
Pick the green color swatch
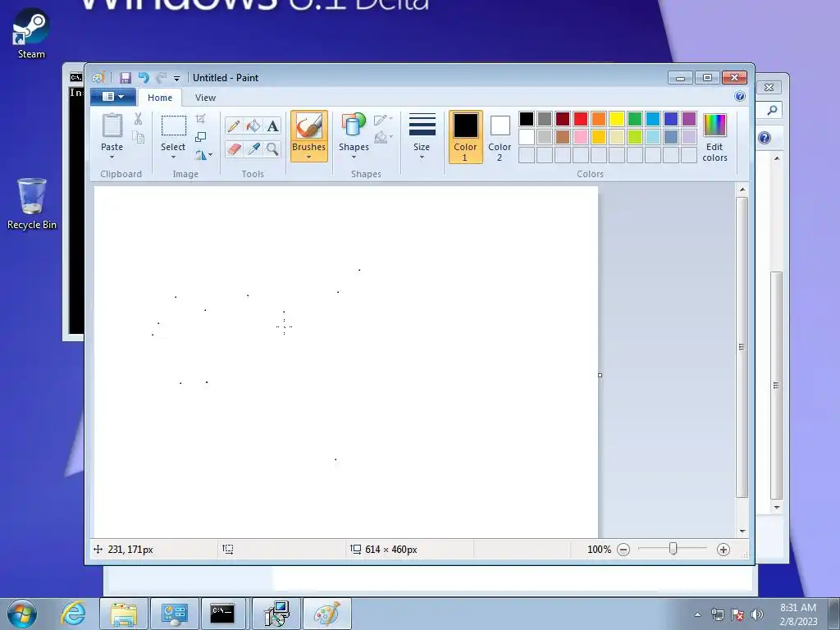pos(635,119)
